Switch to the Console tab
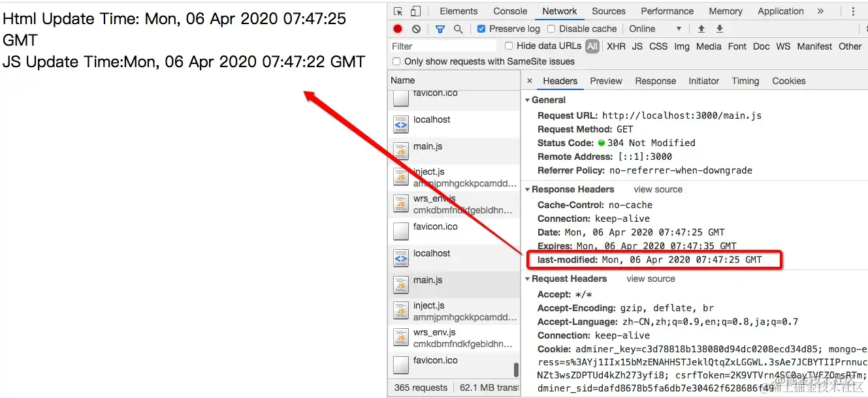Screen dimensions: 868x398 click(x=510, y=11)
